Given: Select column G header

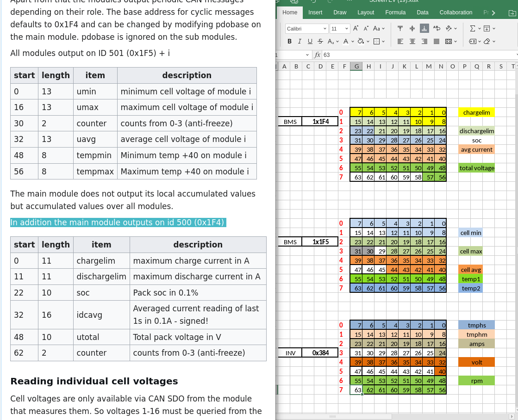Looking at the screenshot, I should click(356, 66).
